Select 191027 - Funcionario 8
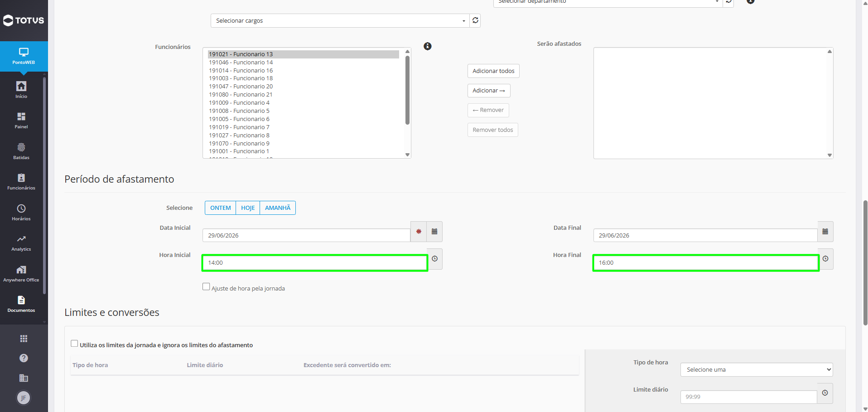This screenshot has height=412, width=868. [303, 136]
